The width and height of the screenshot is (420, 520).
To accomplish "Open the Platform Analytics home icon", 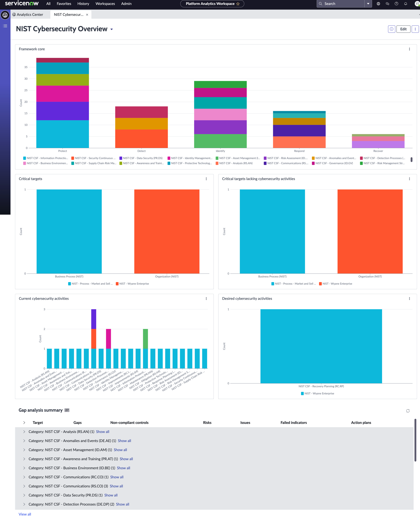I will [x=5, y=15].
